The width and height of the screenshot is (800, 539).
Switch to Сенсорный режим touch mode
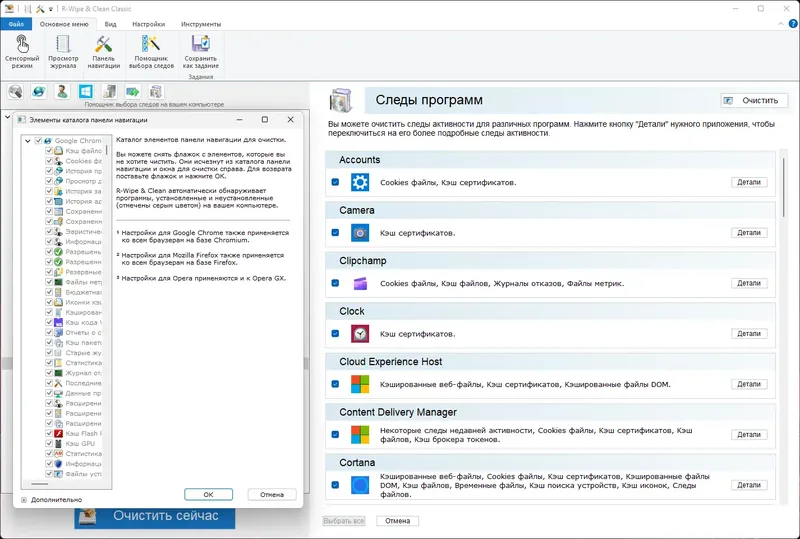pos(22,51)
